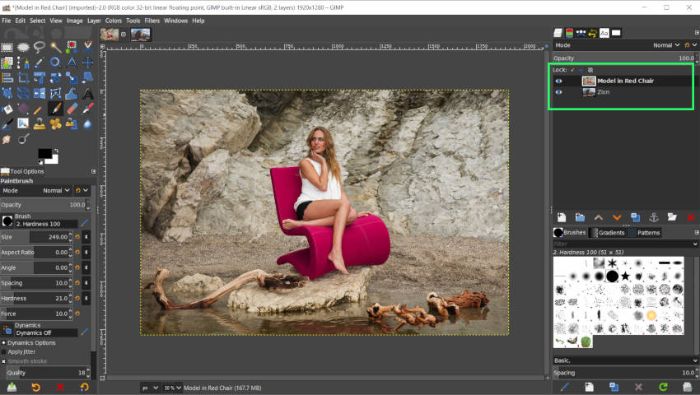The height and width of the screenshot is (395, 700).
Task: Duplicate the layer with layers-panel icon
Action: click(635, 217)
